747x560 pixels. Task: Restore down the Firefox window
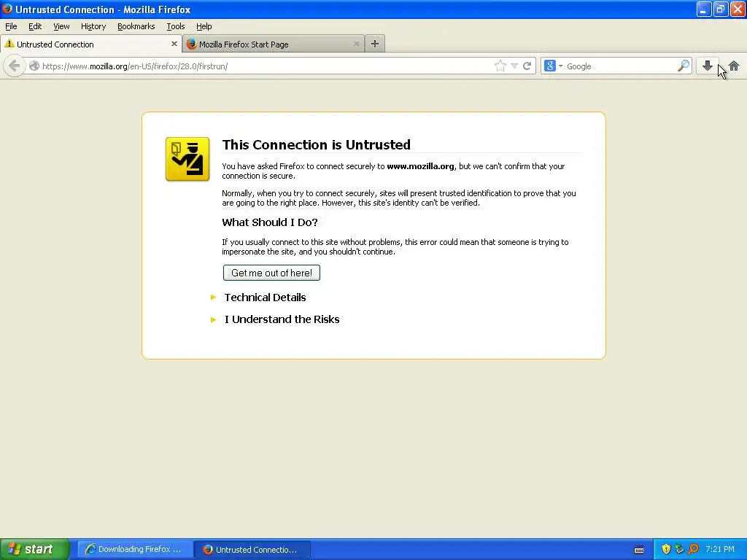coord(721,9)
